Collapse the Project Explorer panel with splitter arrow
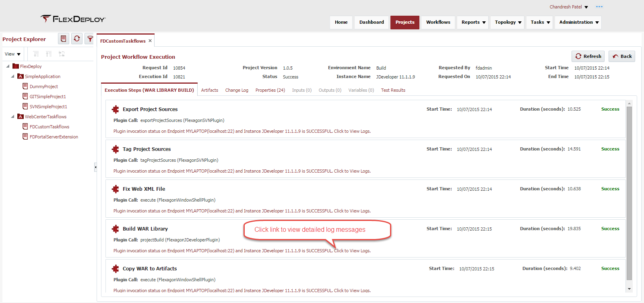 point(95,167)
